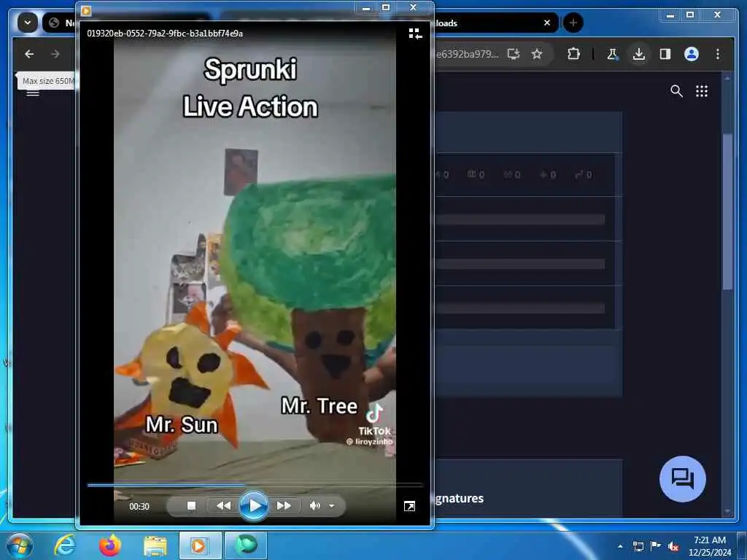The width and height of the screenshot is (747, 560).
Task: Skip to previous track in Media Player
Action: pos(223,506)
